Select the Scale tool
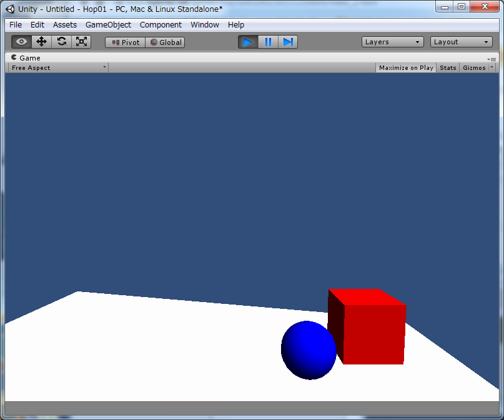The width and height of the screenshot is (504, 420). (x=81, y=42)
